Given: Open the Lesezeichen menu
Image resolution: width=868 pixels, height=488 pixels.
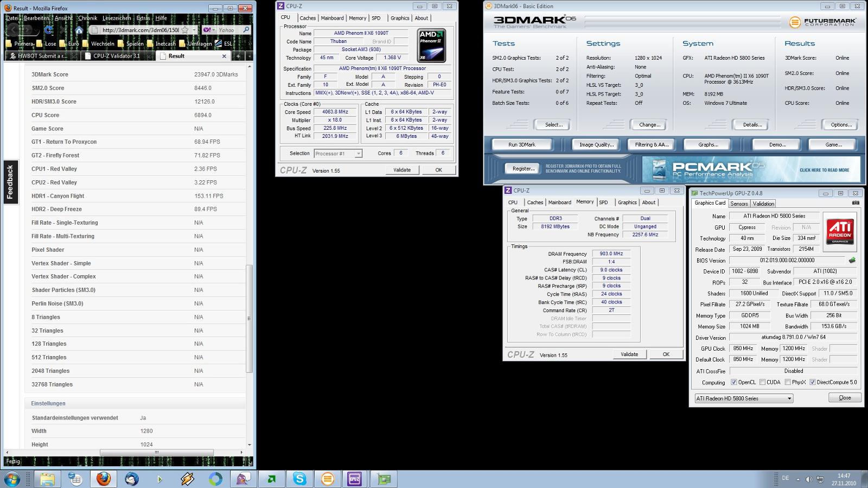Looking at the screenshot, I should (117, 18).
